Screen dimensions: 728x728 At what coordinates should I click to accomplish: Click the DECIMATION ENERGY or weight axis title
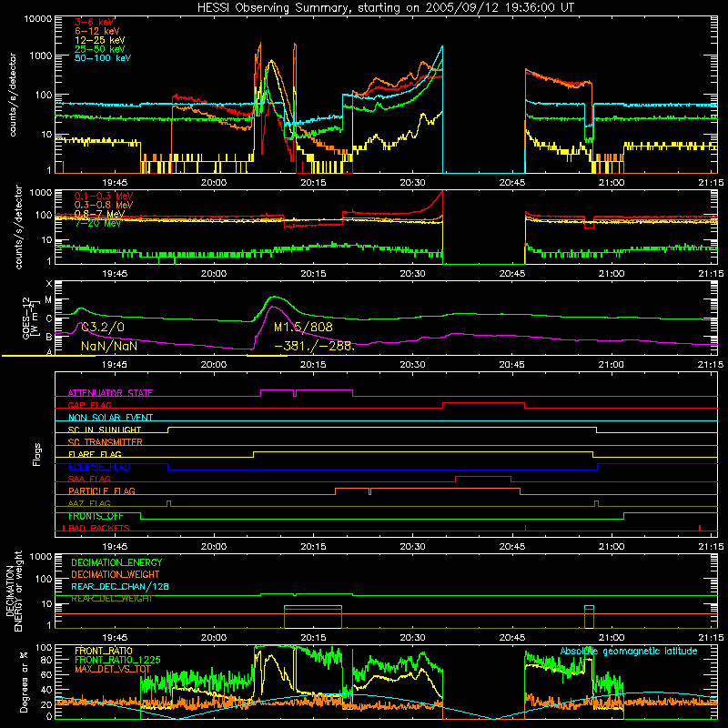pyautogui.click(x=14, y=591)
